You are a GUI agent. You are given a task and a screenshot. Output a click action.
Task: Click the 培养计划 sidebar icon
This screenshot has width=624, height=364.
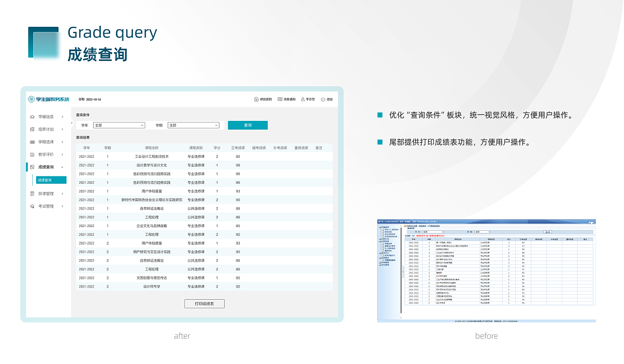[x=33, y=130]
